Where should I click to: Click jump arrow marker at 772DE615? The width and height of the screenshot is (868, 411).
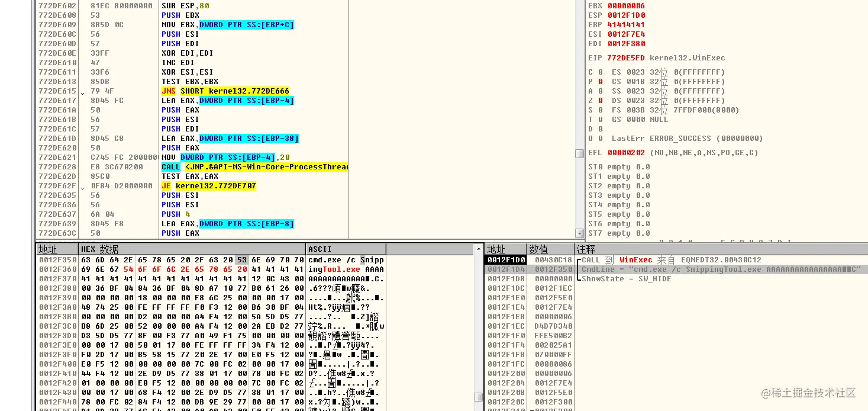pos(83,92)
